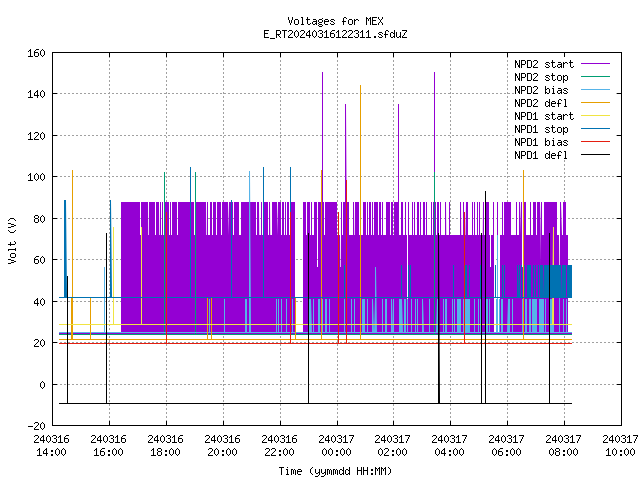The height and width of the screenshot is (480, 640).
Task: Click the green NPD2 stop color line
Action: click(595, 76)
